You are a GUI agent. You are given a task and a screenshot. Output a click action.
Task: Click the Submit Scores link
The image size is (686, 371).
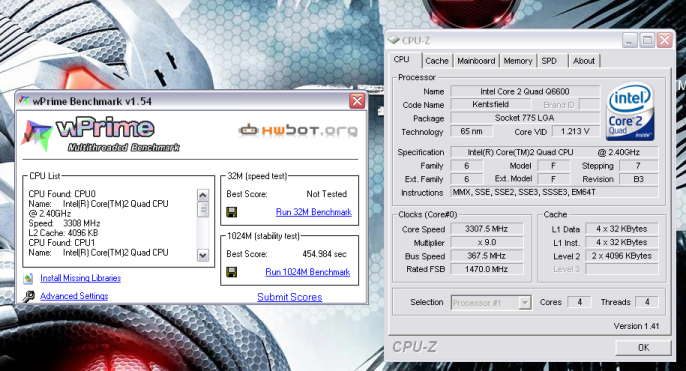[x=290, y=297]
